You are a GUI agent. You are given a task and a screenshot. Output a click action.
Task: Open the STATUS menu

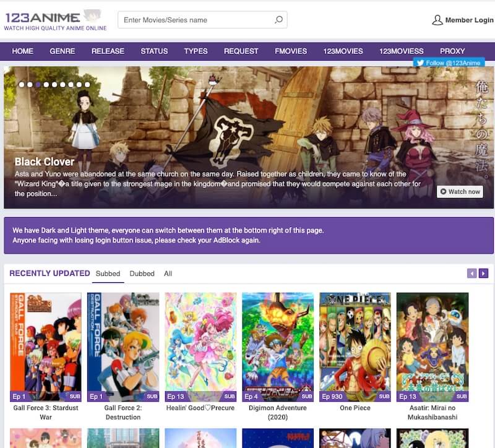(154, 51)
